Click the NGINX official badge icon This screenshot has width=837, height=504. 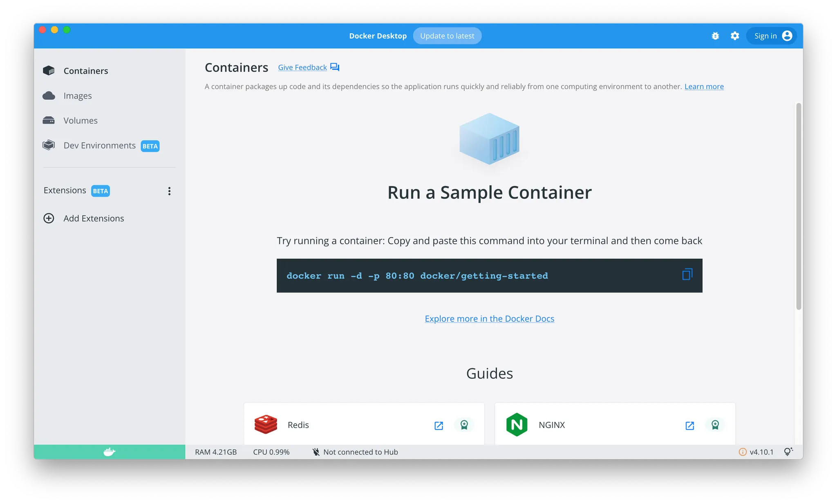715,425
